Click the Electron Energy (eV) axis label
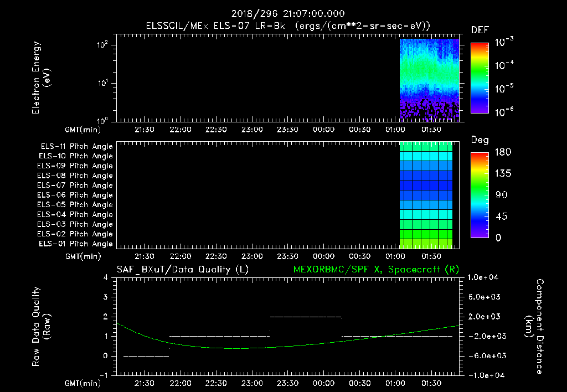 click(41, 78)
